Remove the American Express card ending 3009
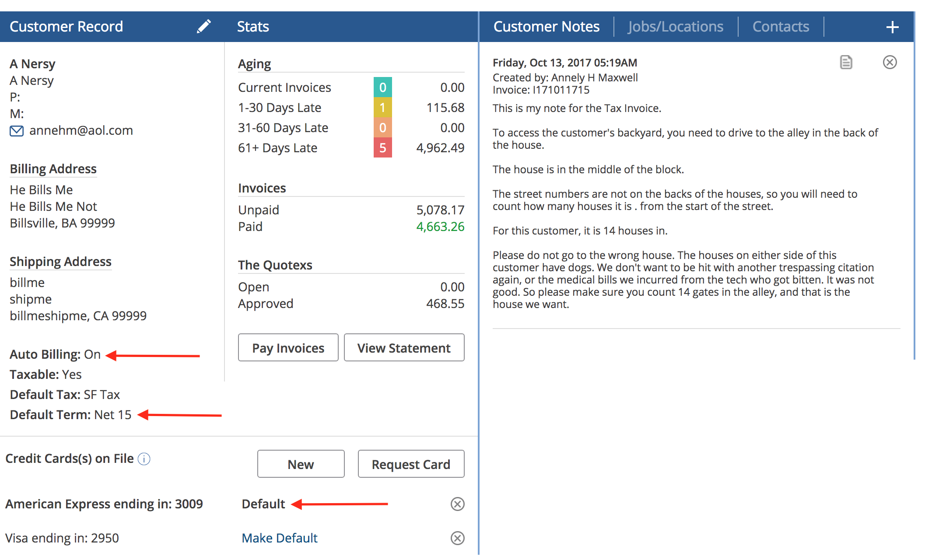Viewport: 925px width, 560px height. [x=457, y=504]
